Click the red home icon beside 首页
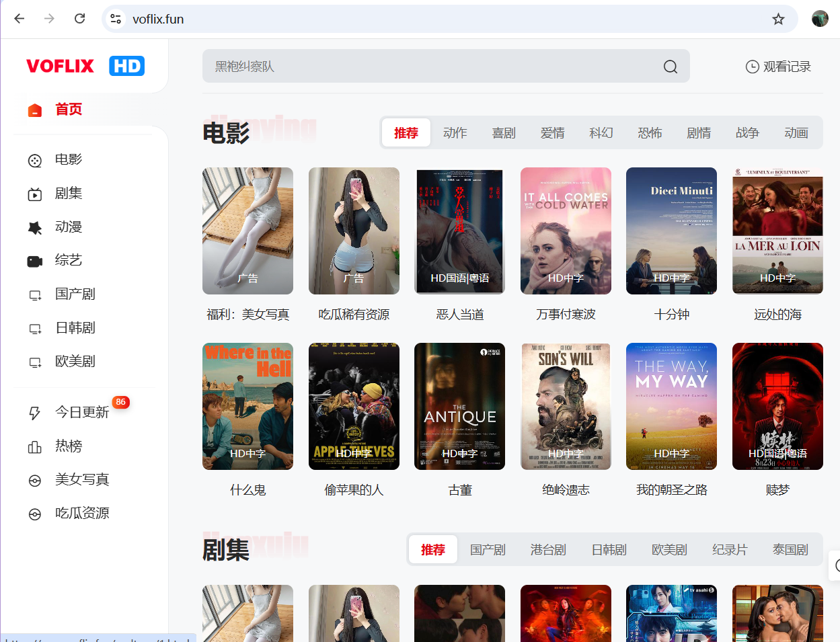Viewport: 840px width, 642px height. (x=35, y=110)
